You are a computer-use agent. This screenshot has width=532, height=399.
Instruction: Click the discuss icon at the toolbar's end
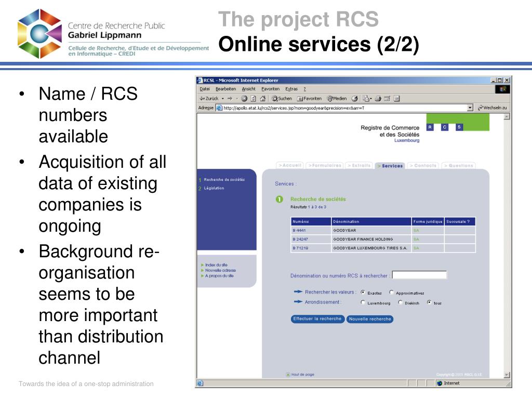396,98
